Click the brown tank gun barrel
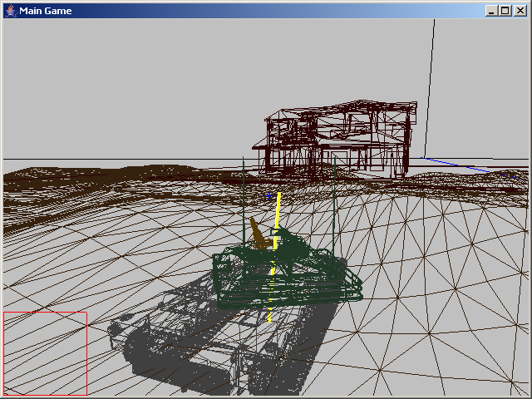Viewport: 532px width, 399px height. tap(259, 234)
